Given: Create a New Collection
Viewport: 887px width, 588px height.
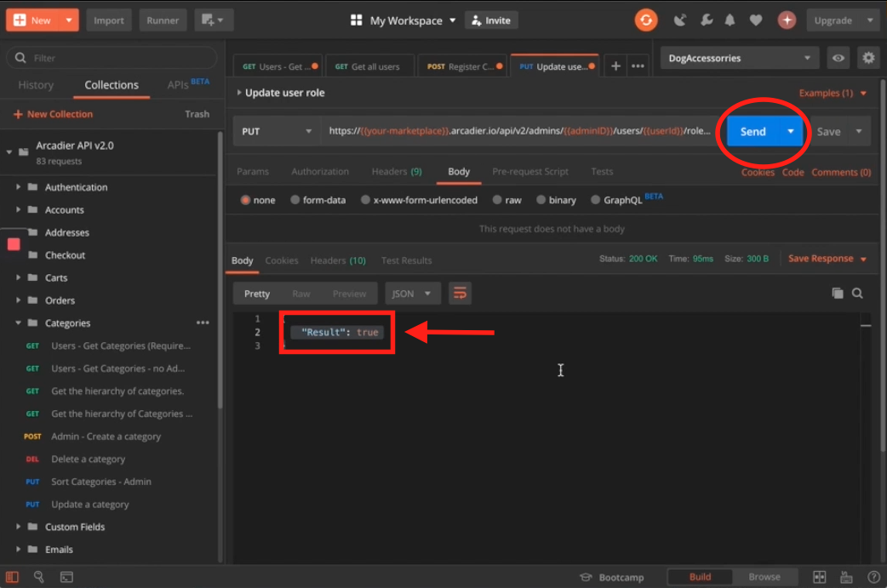Looking at the screenshot, I should click(x=53, y=114).
